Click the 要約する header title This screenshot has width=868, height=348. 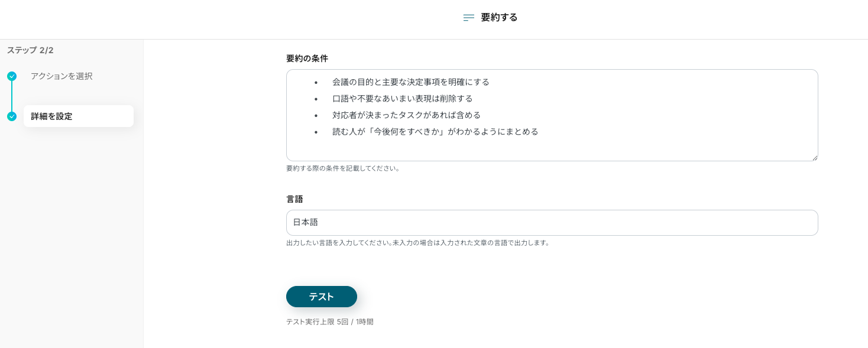click(499, 18)
